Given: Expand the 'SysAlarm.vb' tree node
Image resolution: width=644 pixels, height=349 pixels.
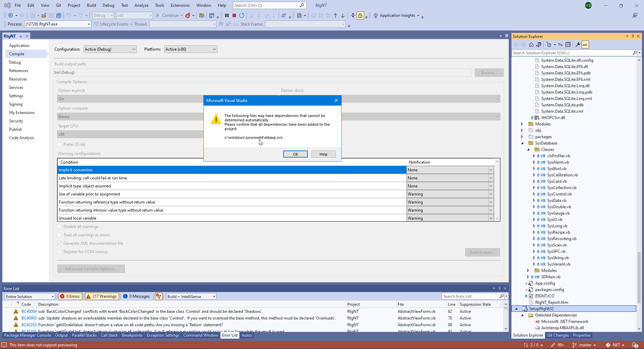Looking at the screenshot, I should (534, 162).
